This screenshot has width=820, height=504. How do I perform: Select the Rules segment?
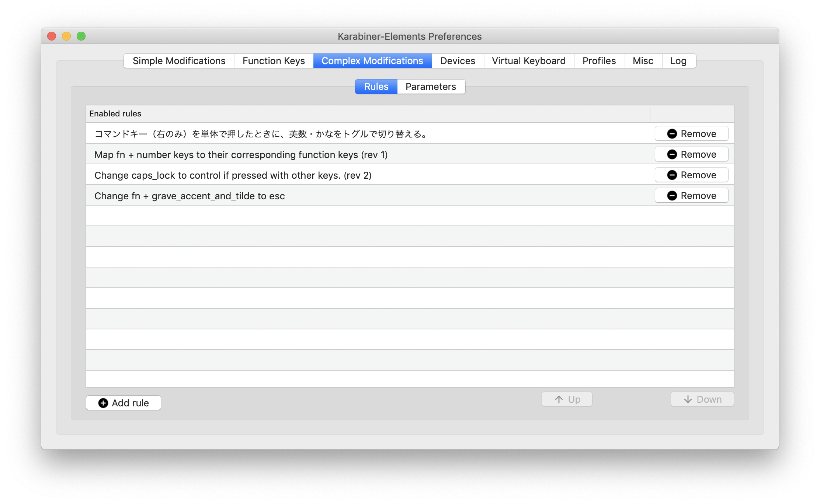[376, 87]
